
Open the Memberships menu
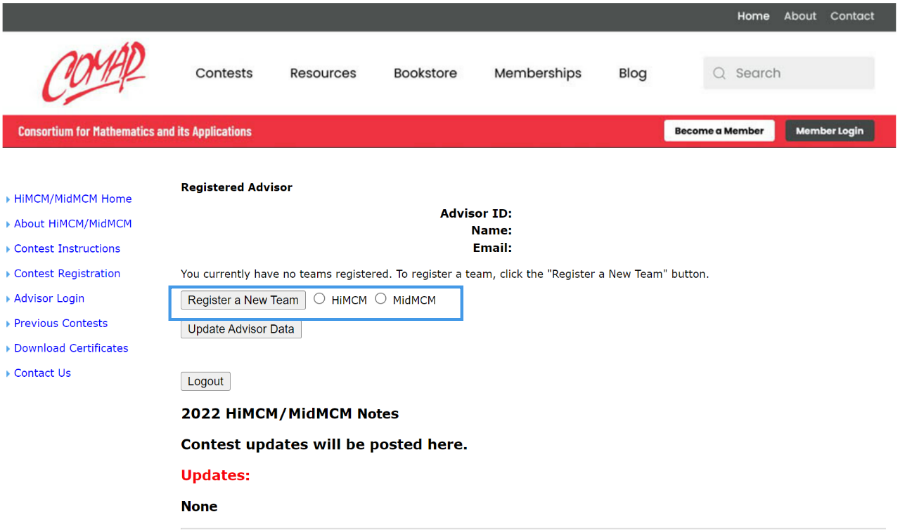pyautogui.click(x=537, y=73)
